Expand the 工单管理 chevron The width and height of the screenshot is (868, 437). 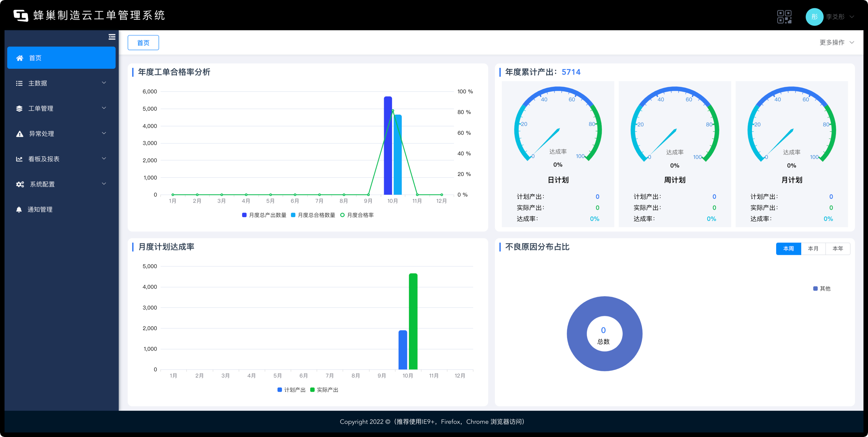(104, 108)
